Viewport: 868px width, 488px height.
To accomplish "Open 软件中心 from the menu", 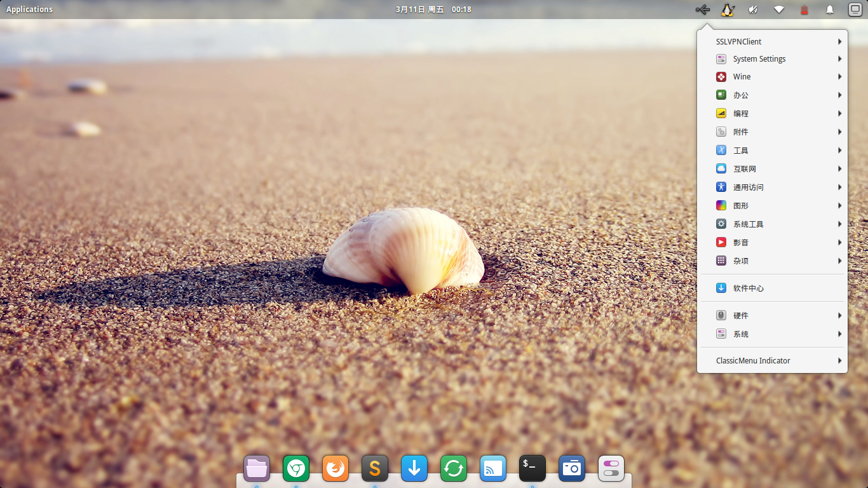I will click(x=748, y=288).
